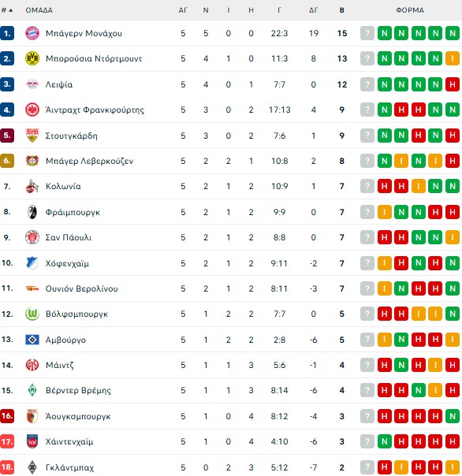This screenshot has width=462, height=476.
Task: Click the Bayern Munich club crest
Action: click(x=32, y=33)
